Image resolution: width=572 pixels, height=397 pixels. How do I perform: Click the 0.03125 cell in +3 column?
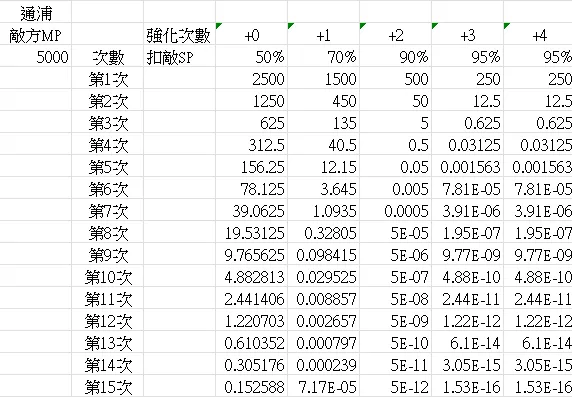pyautogui.click(x=468, y=144)
